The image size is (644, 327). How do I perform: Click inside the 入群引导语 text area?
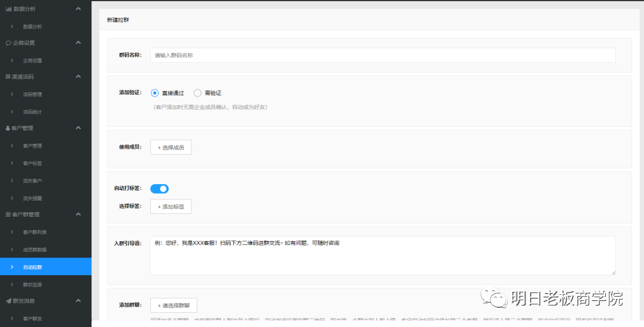pyautogui.click(x=383, y=256)
